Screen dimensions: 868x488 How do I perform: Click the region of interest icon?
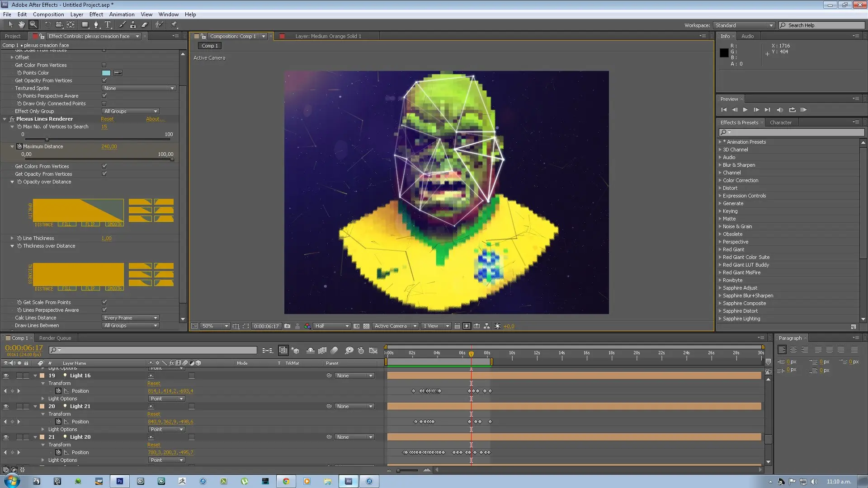[x=357, y=326]
